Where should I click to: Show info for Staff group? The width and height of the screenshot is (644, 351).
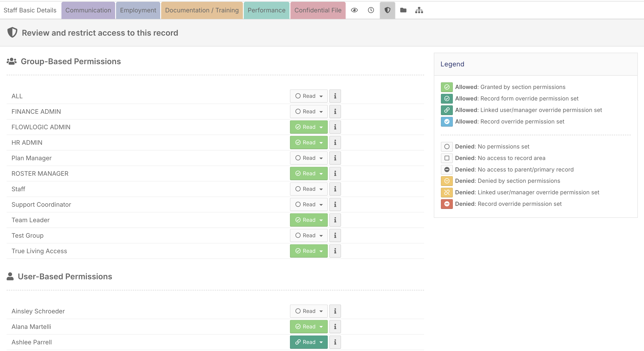335,189
